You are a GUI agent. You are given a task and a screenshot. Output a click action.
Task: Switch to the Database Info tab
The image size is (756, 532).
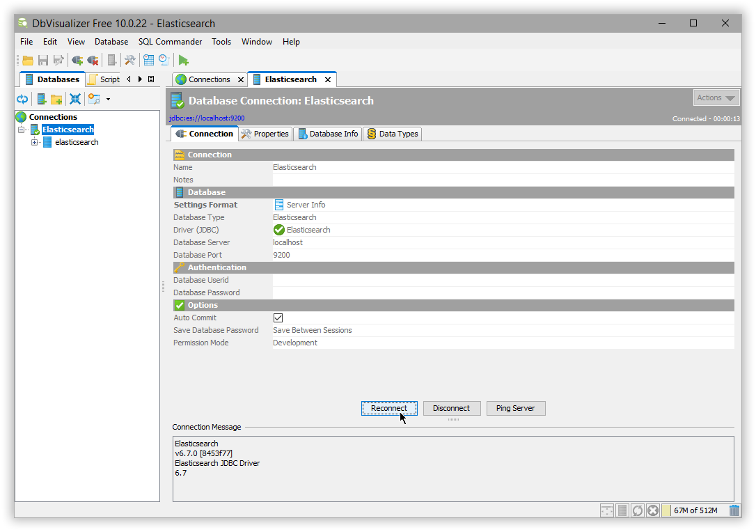[x=327, y=134]
